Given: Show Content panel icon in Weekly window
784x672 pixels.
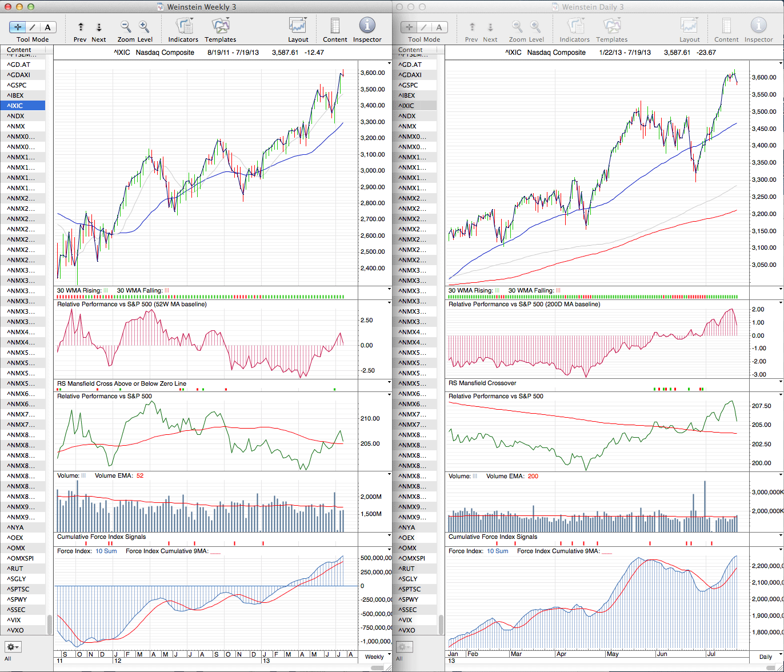Looking at the screenshot, I should tap(335, 26).
